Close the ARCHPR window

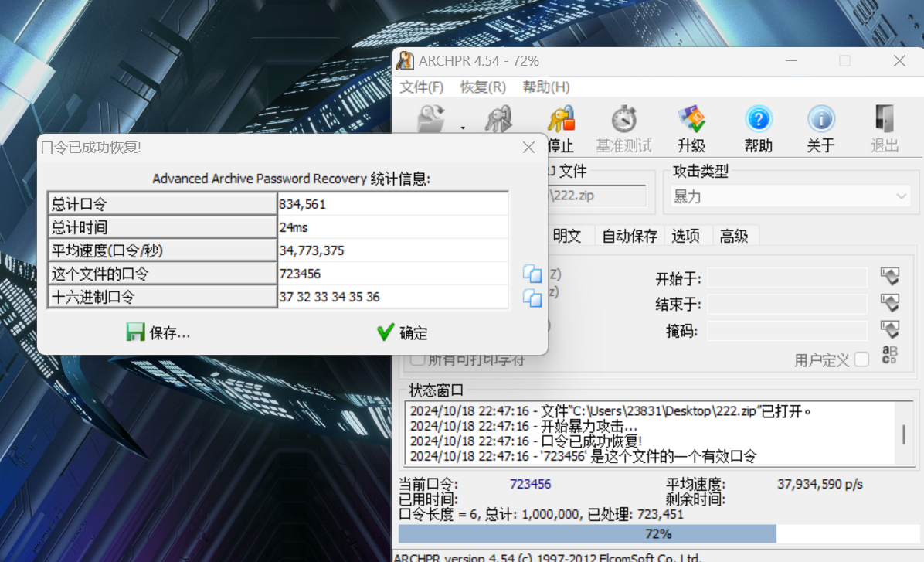pyautogui.click(x=899, y=61)
